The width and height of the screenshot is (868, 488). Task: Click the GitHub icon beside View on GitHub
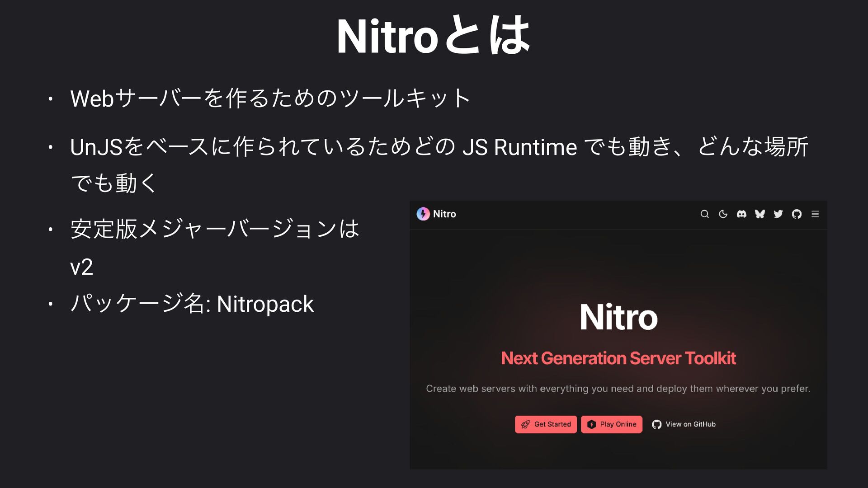[657, 424]
